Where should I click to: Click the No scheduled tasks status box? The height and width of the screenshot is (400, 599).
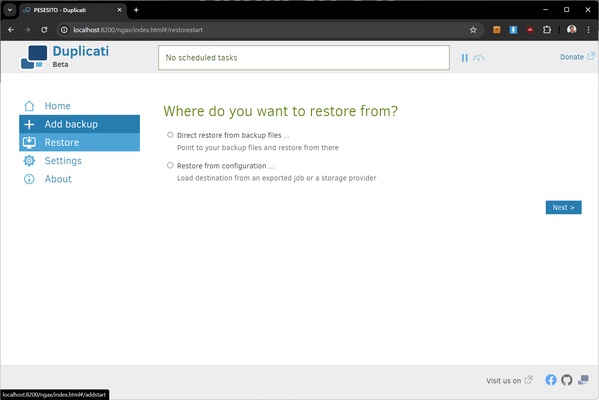pyautogui.click(x=304, y=58)
